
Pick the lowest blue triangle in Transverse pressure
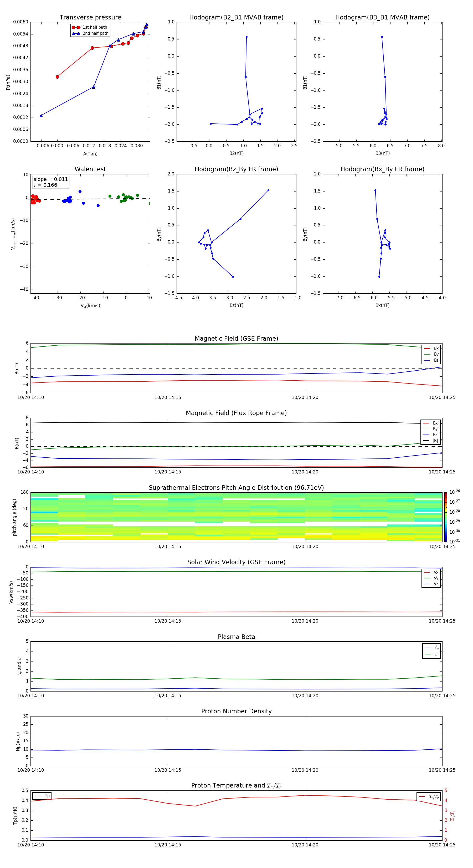(41, 115)
